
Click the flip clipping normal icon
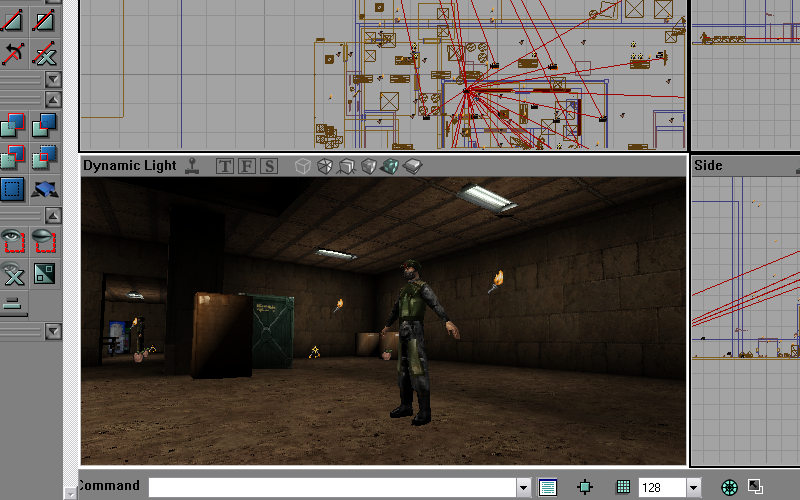[12, 53]
